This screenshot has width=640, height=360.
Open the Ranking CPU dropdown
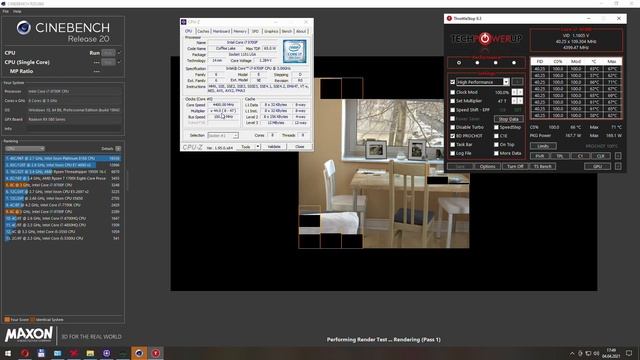click(x=24, y=149)
